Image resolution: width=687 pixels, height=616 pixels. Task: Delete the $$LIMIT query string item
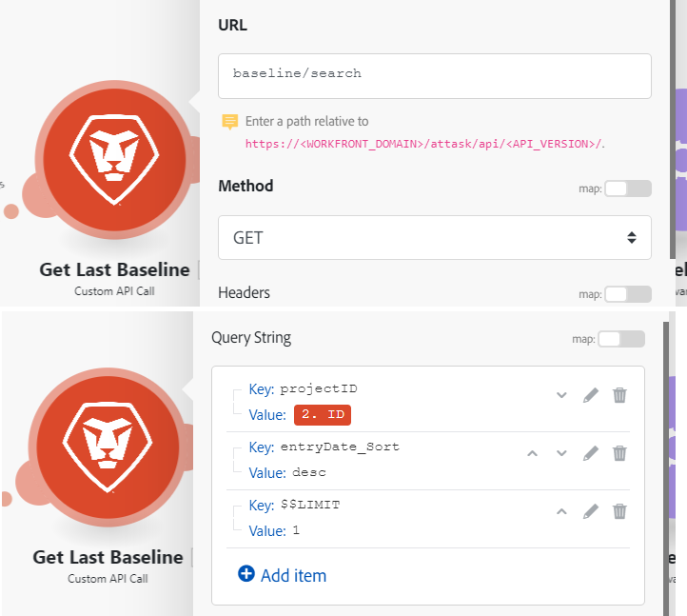coord(619,511)
